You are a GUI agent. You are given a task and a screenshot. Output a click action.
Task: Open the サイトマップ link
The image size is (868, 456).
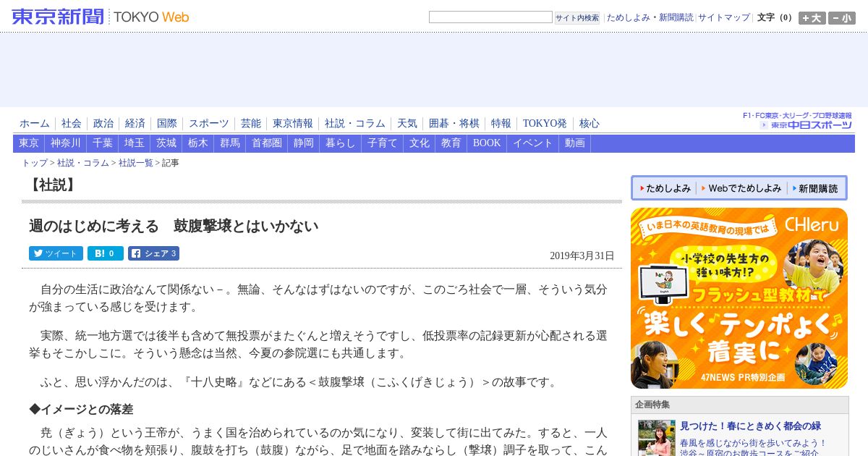tap(724, 17)
